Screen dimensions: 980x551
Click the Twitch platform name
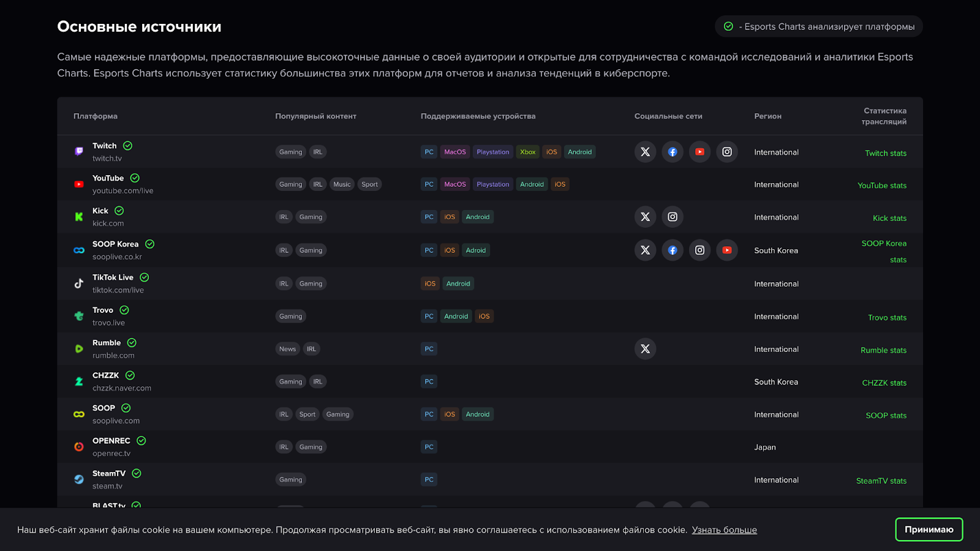click(x=104, y=146)
